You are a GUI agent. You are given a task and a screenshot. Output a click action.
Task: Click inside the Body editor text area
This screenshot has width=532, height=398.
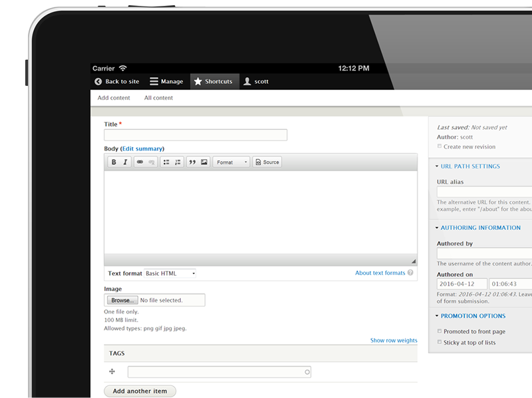coord(261,212)
